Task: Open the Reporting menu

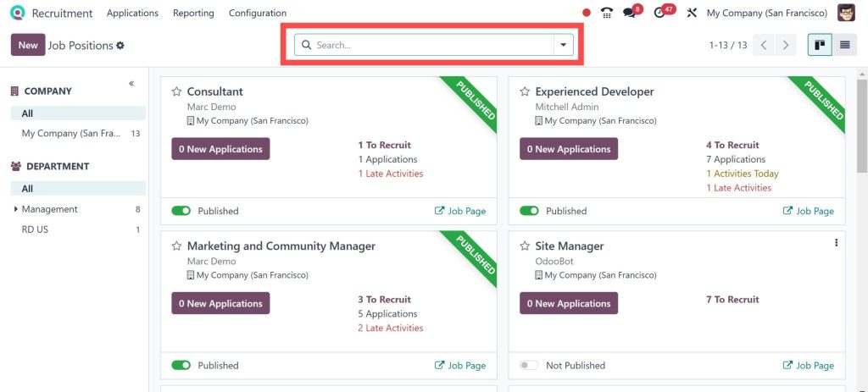Action: (193, 13)
